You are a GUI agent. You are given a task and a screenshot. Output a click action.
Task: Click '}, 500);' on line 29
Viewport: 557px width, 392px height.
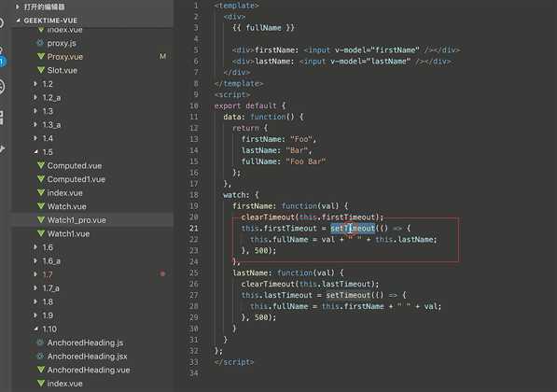258,317
